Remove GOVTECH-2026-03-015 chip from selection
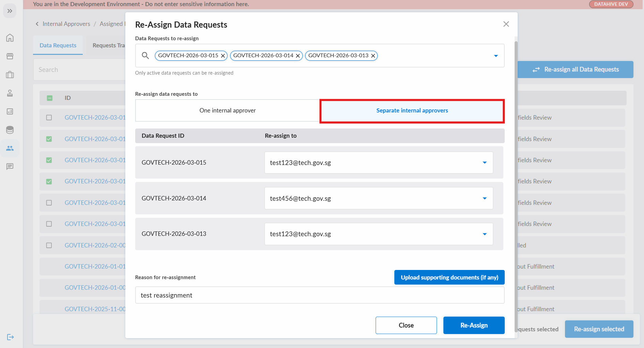 point(223,56)
